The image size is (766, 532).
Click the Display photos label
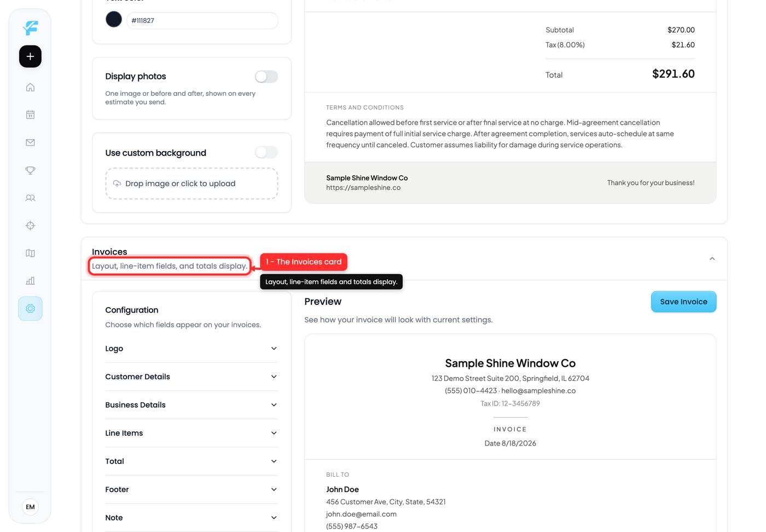136,77
